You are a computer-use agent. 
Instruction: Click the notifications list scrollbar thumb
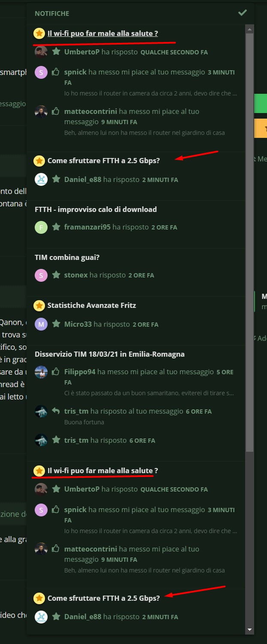249,242
